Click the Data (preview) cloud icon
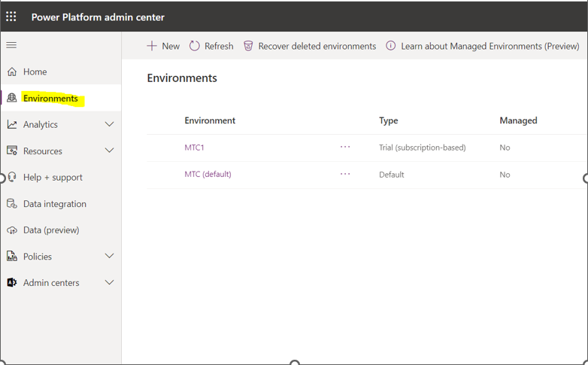 pos(12,230)
